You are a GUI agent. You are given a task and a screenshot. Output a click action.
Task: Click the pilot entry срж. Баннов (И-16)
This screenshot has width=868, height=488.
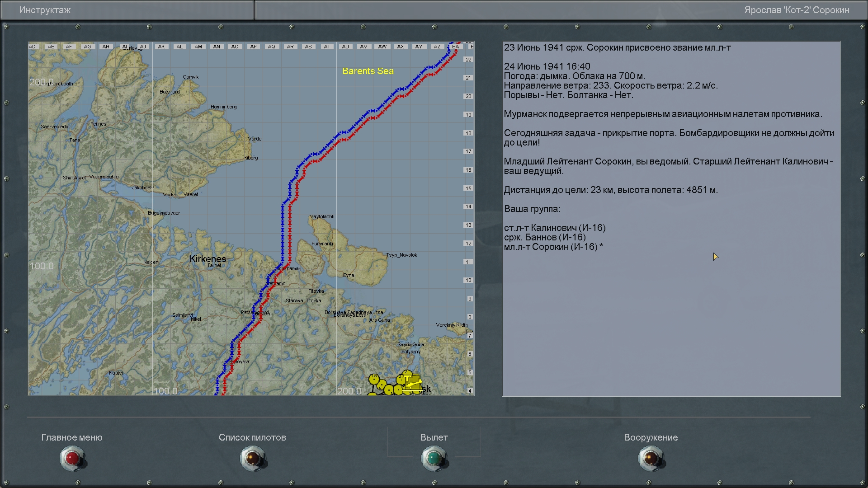point(545,237)
